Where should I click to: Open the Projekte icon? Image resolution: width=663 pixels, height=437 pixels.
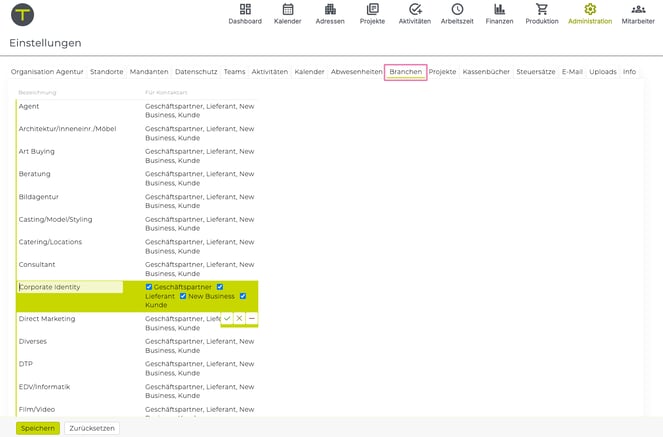tap(373, 9)
